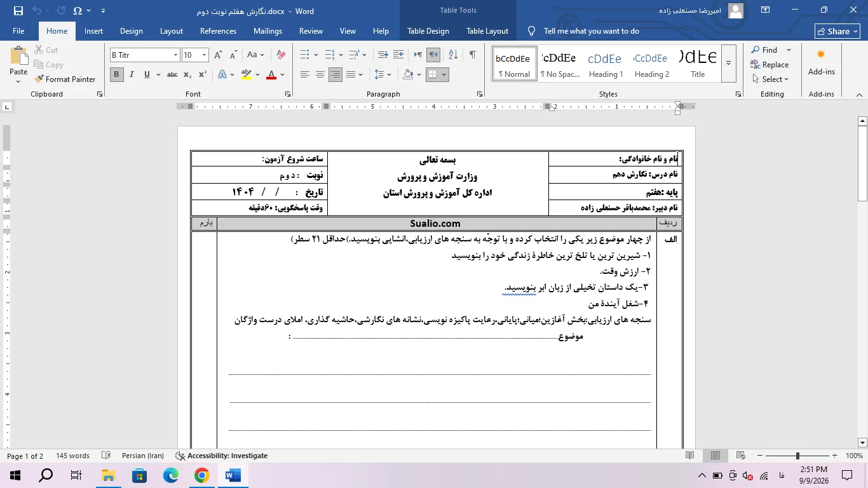Switch to Read Mode view in status bar

(x=690, y=456)
